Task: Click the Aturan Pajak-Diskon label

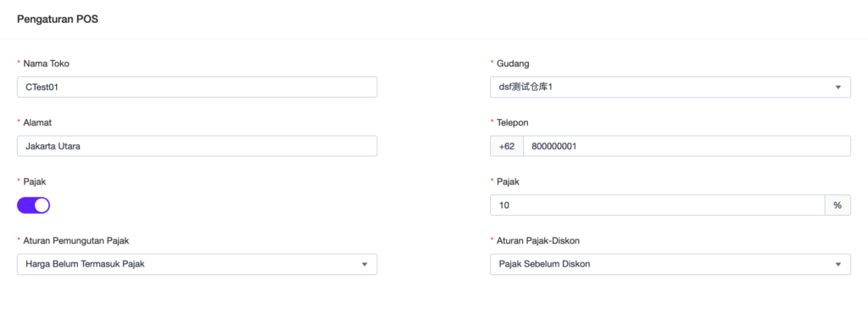Action: coord(538,240)
